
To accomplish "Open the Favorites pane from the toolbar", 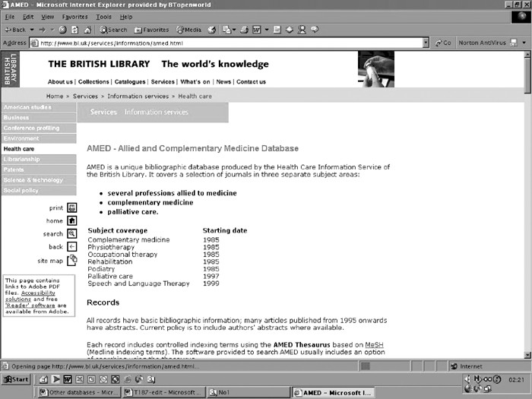I will pyautogui.click(x=151, y=30).
